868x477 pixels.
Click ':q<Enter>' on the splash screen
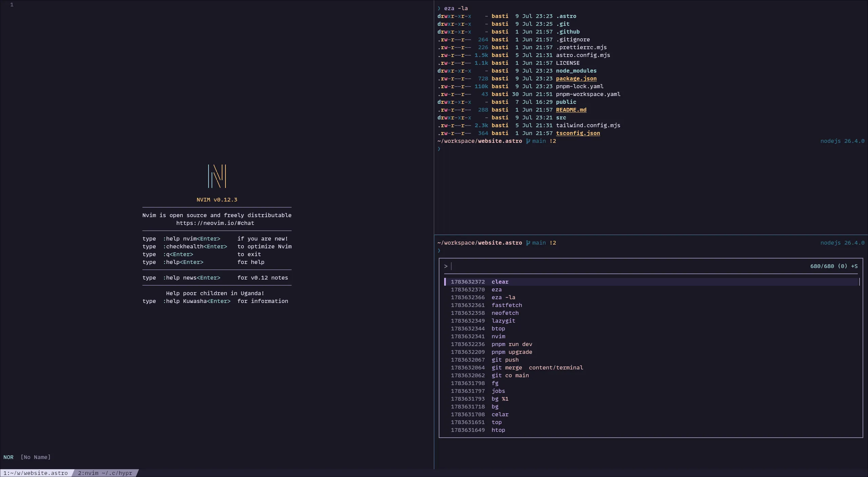tap(178, 254)
